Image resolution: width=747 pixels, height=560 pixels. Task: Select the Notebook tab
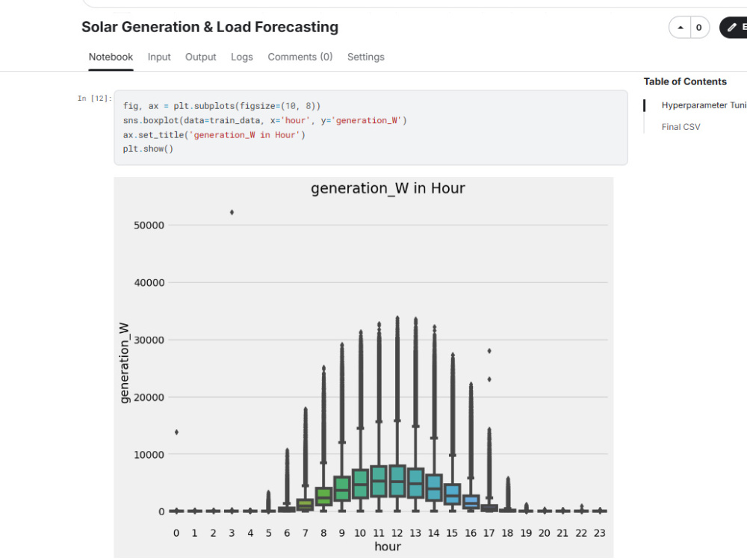pos(111,57)
